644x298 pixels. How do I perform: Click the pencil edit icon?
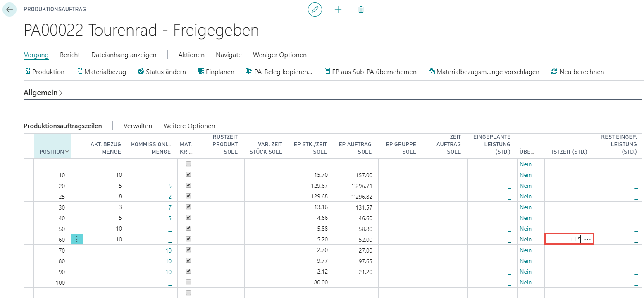(315, 10)
